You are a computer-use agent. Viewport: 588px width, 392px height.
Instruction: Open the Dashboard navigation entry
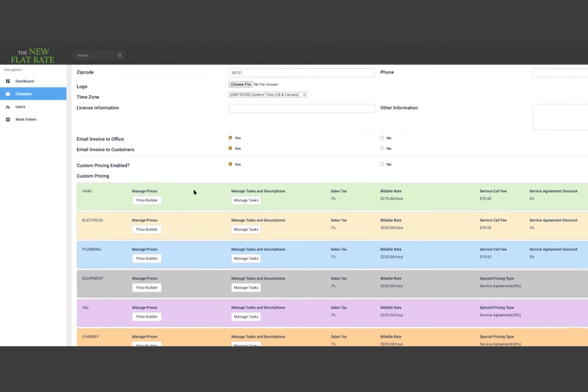pos(24,81)
